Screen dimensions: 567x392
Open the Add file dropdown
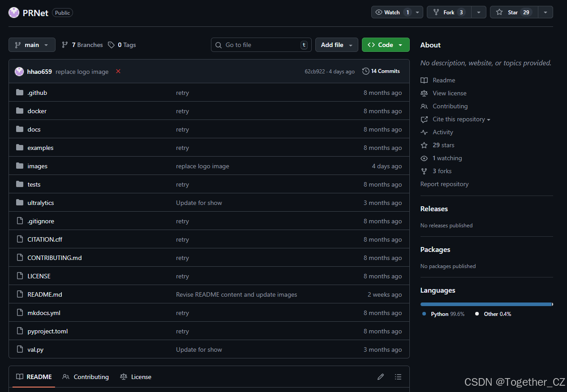pos(336,45)
